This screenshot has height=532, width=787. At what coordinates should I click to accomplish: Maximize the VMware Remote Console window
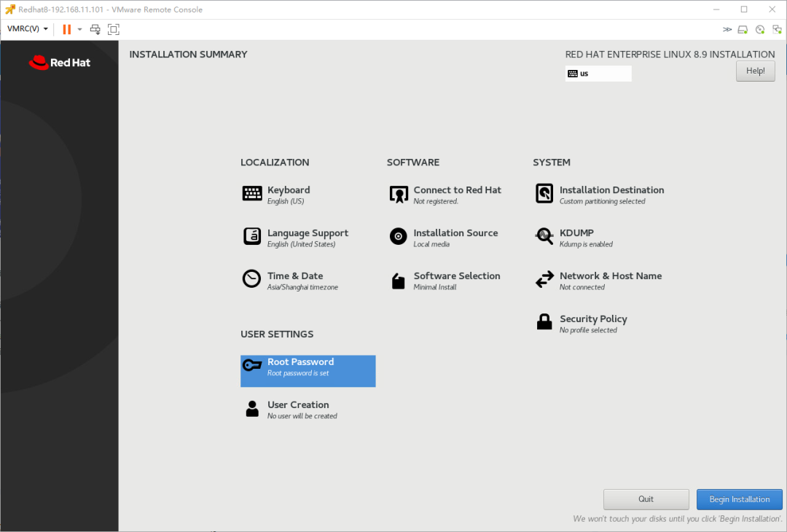click(x=744, y=9)
